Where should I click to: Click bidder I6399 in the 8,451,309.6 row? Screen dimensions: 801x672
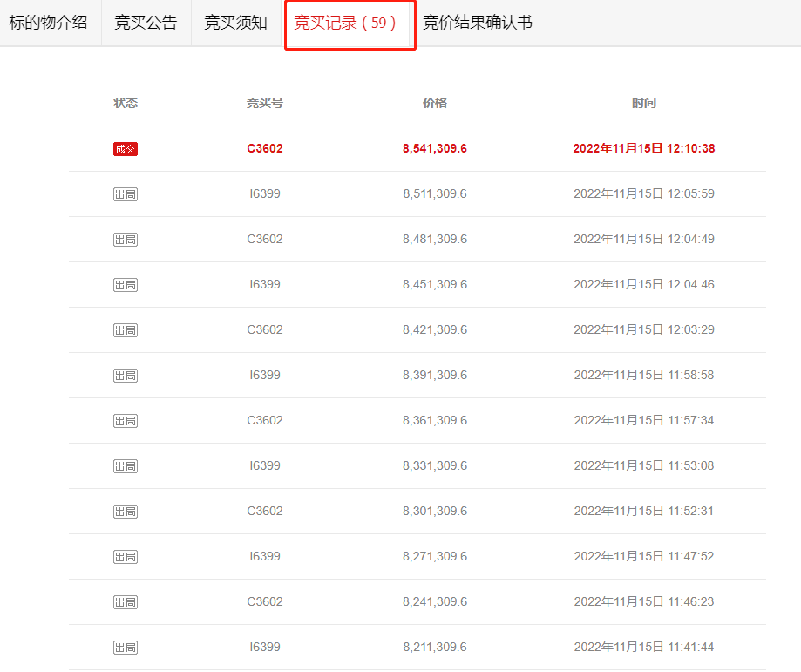[265, 284]
